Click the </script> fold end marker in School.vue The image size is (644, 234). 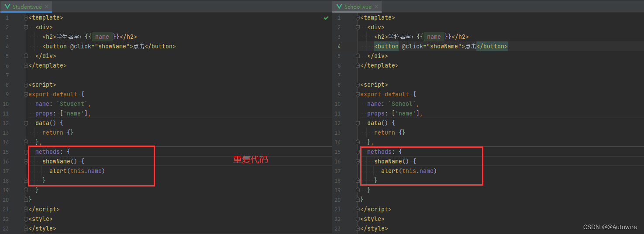pos(358,210)
